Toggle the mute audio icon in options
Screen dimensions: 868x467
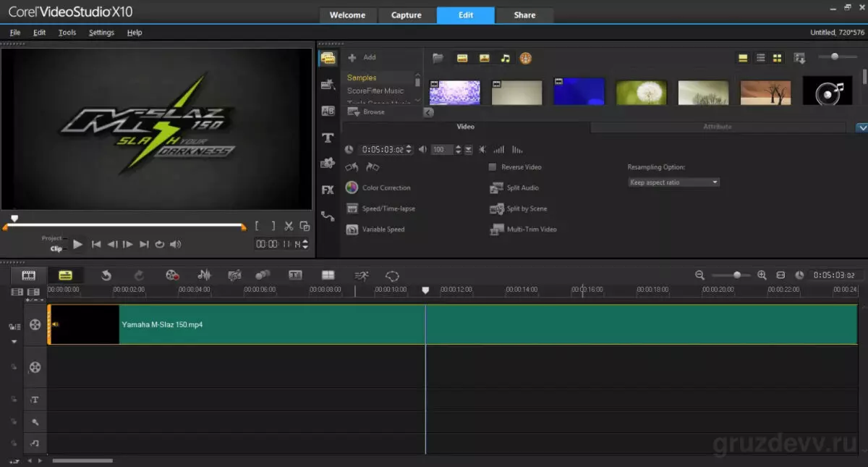482,150
